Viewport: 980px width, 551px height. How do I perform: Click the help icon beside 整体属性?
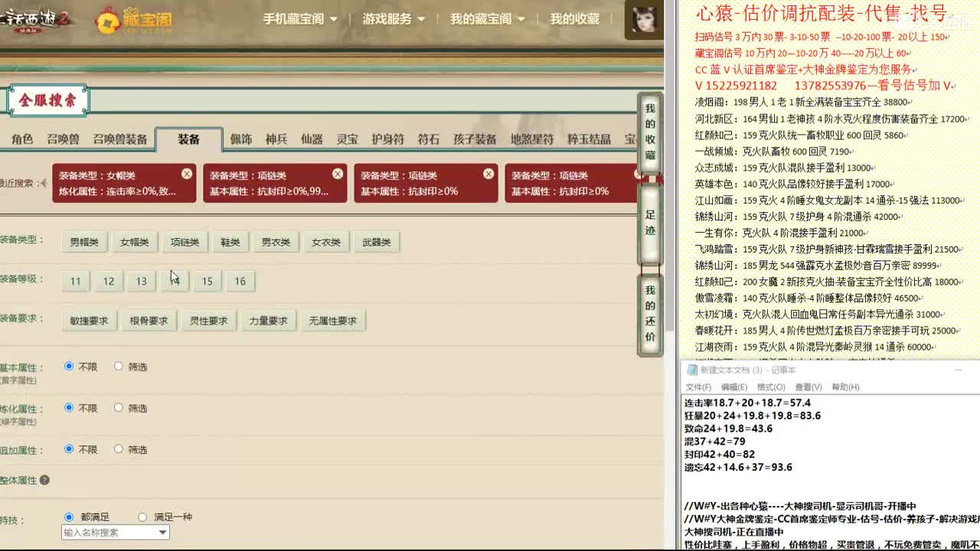(x=44, y=480)
